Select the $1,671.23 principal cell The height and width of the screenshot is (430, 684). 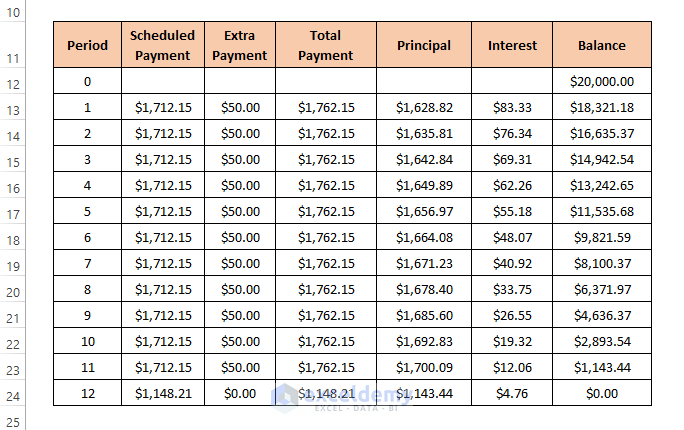tap(424, 263)
